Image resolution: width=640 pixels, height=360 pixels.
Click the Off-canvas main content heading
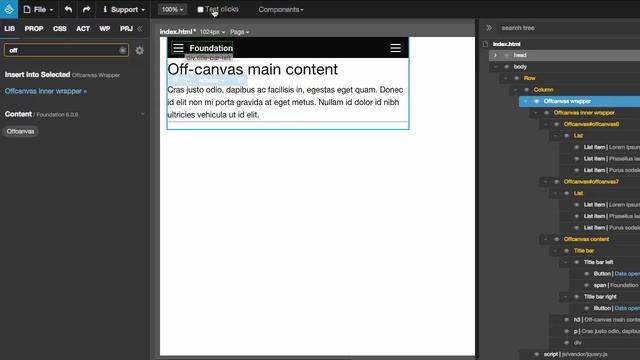click(x=253, y=69)
